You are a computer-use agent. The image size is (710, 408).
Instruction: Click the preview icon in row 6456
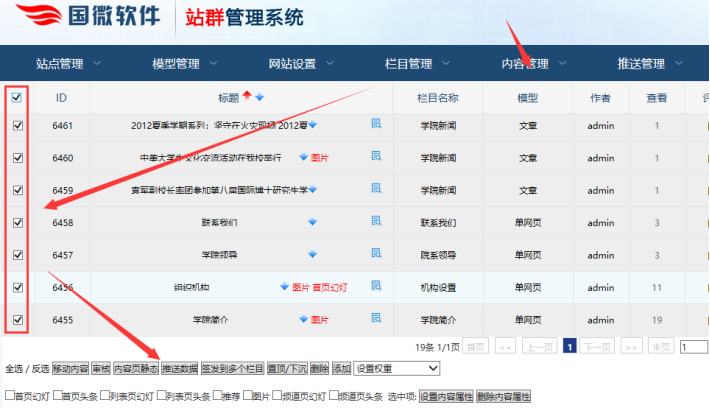377,287
